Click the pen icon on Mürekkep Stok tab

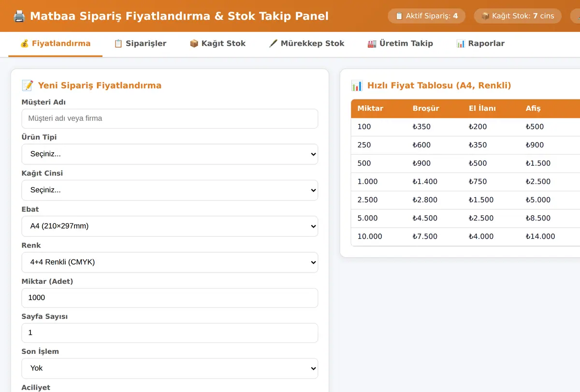coord(274,44)
